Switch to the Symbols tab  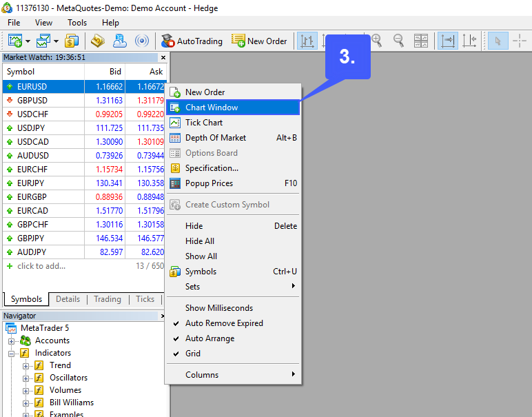pos(26,299)
